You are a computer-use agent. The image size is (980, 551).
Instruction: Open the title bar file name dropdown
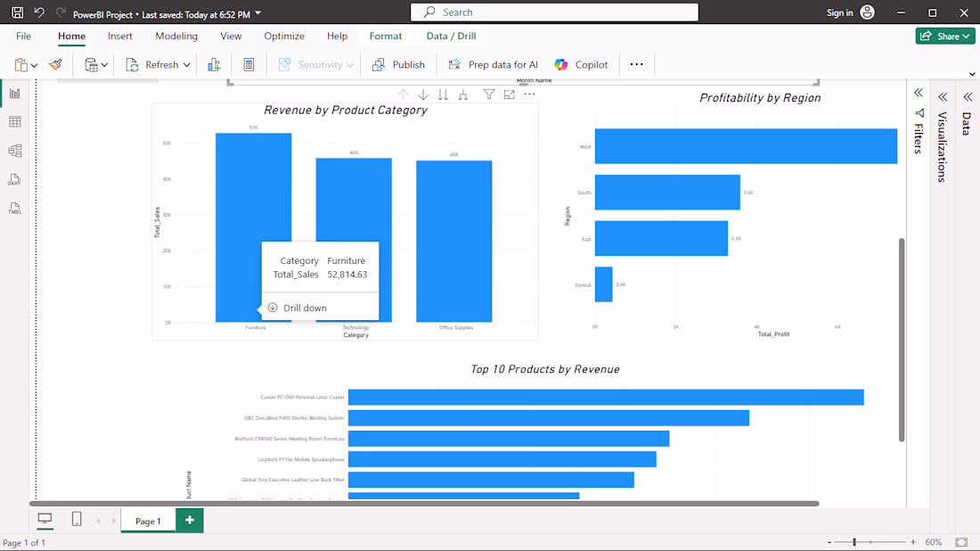coord(258,13)
